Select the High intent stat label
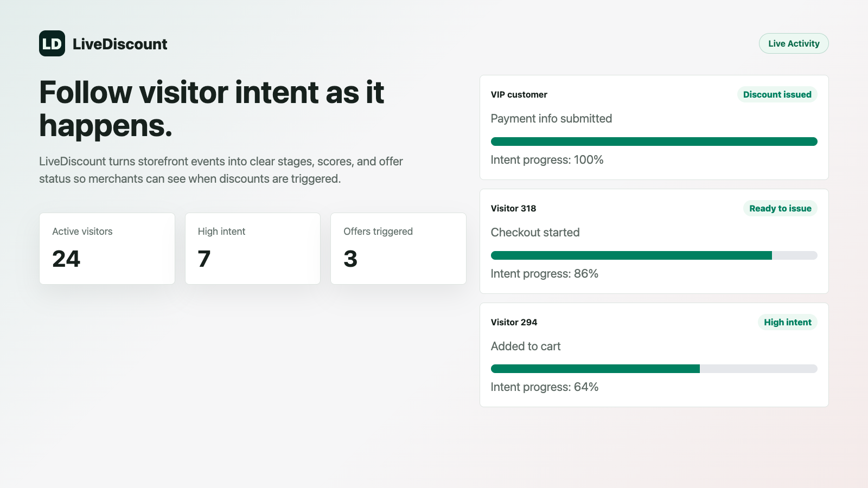The image size is (868, 488). tap(221, 232)
